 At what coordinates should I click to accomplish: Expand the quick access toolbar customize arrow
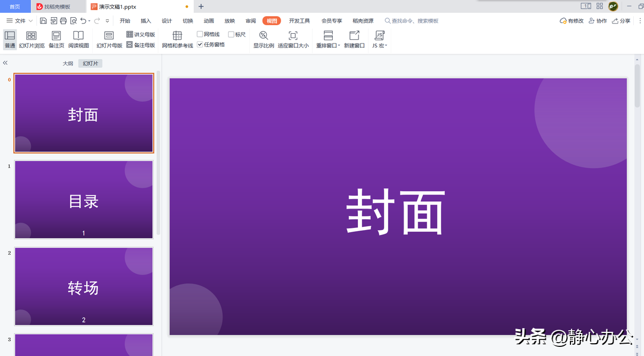click(x=107, y=21)
